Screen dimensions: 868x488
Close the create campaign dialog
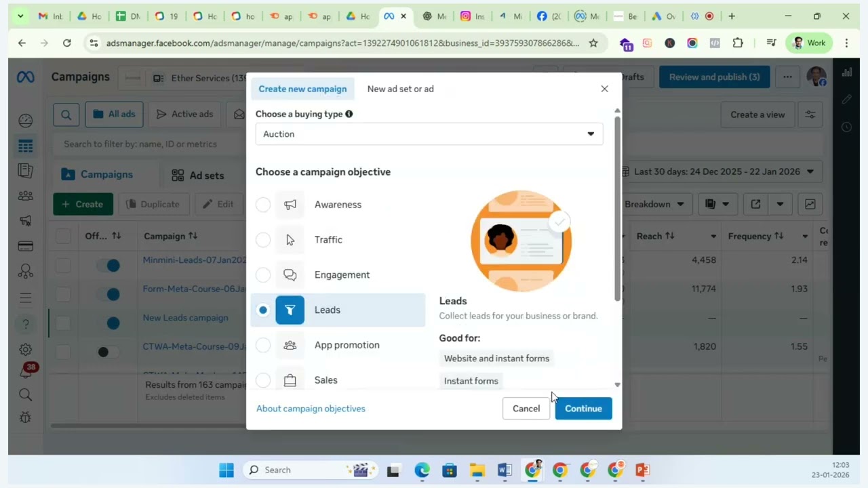coord(604,89)
